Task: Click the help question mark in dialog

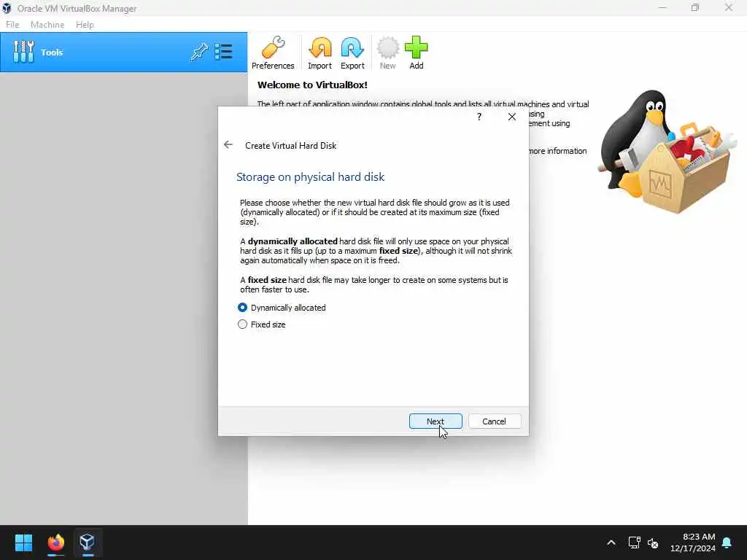Action: pos(479,117)
